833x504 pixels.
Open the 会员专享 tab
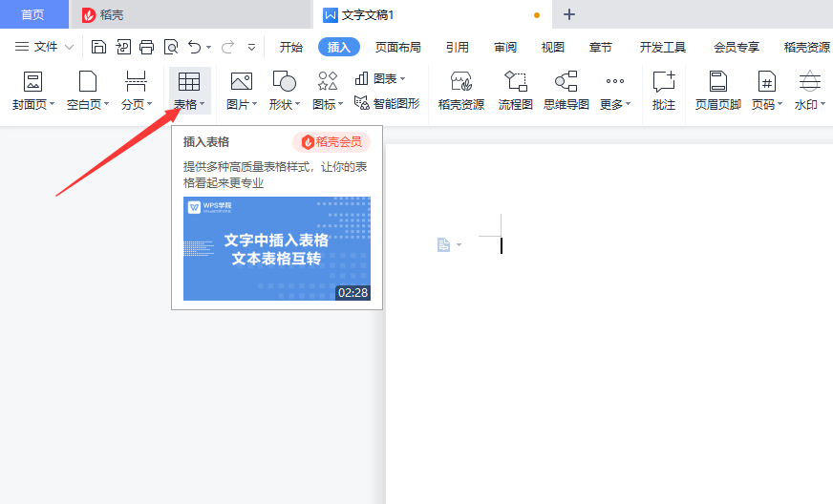tap(737, 48)
